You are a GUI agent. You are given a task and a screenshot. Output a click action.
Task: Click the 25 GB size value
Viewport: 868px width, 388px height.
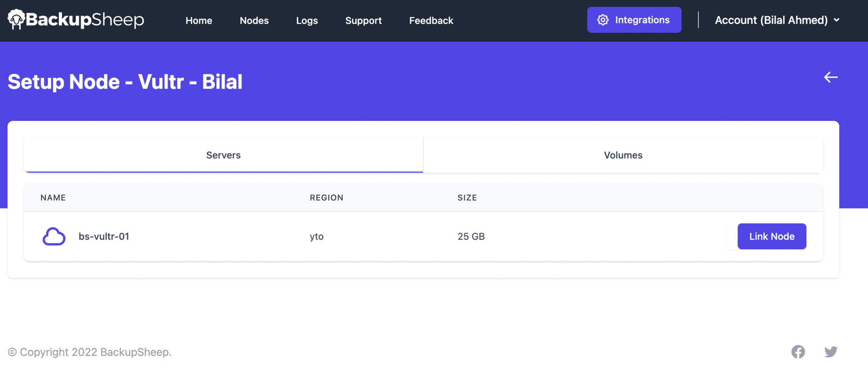tap(471, 236)
